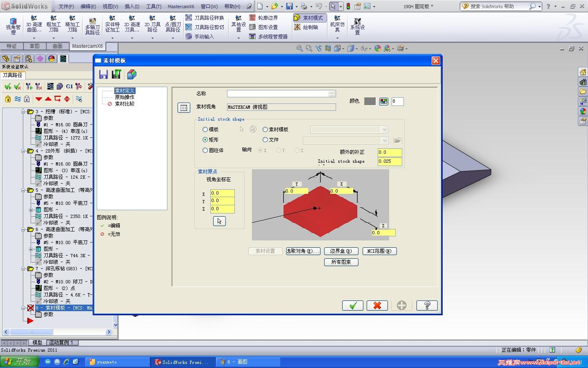
Task: Click G1 post selected operations icon
Action: pyautogui.click(x=69, y=86)
